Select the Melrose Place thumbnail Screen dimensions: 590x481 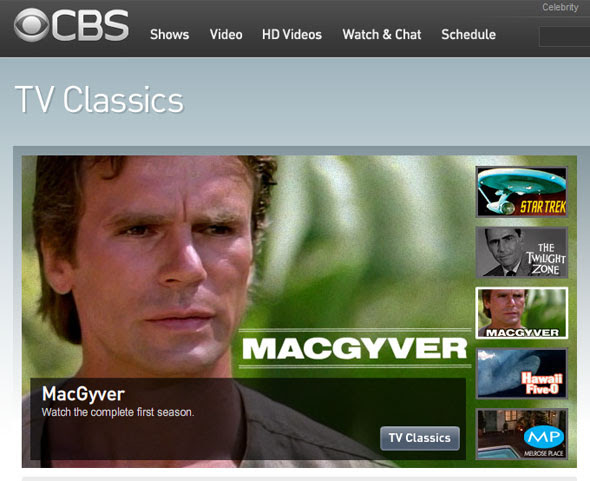point(522,434)
